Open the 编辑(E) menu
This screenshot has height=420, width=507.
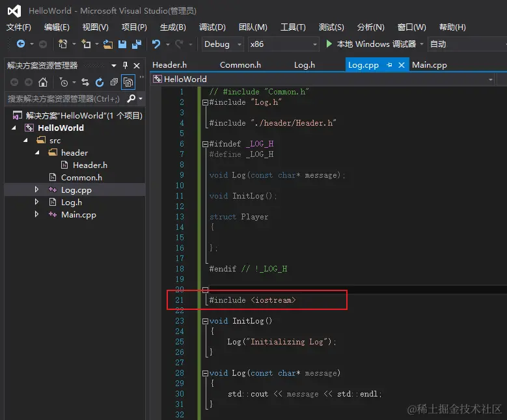point(57,27)
